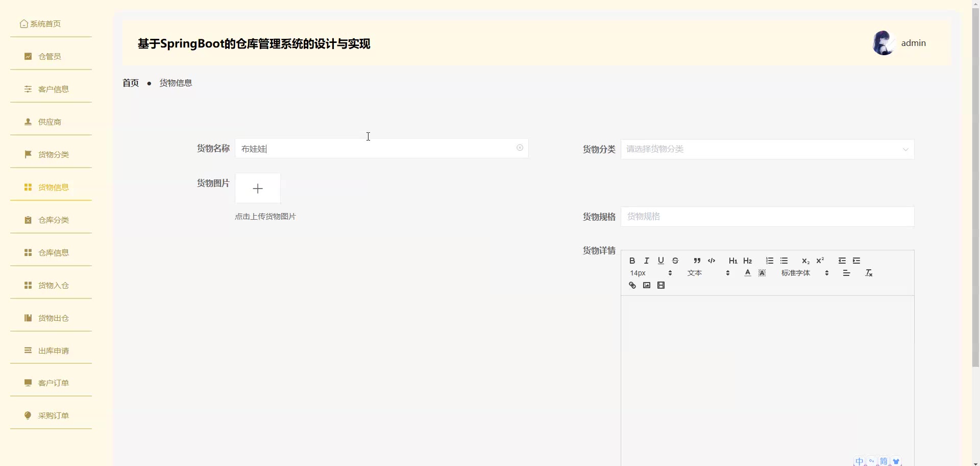Toggle bold formatting in the 货物详情 editor

632,261
